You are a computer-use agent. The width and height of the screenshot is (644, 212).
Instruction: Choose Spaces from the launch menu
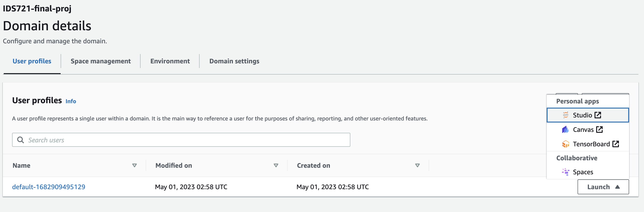point(583,172)
